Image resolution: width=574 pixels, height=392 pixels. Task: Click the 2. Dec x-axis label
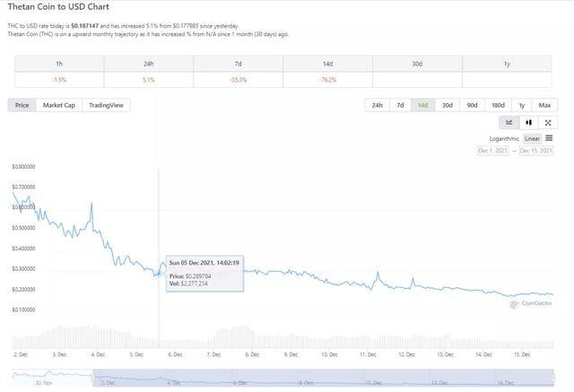21,354
